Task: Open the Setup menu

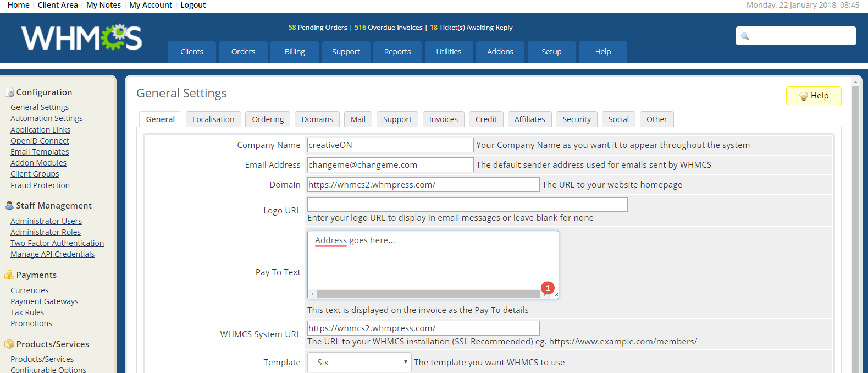Action: pos(551,52)
